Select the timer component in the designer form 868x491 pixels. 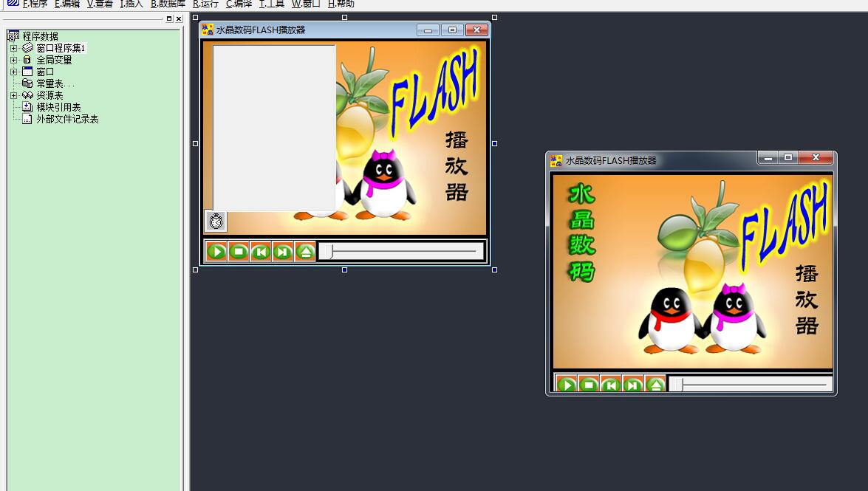(216, 222)
